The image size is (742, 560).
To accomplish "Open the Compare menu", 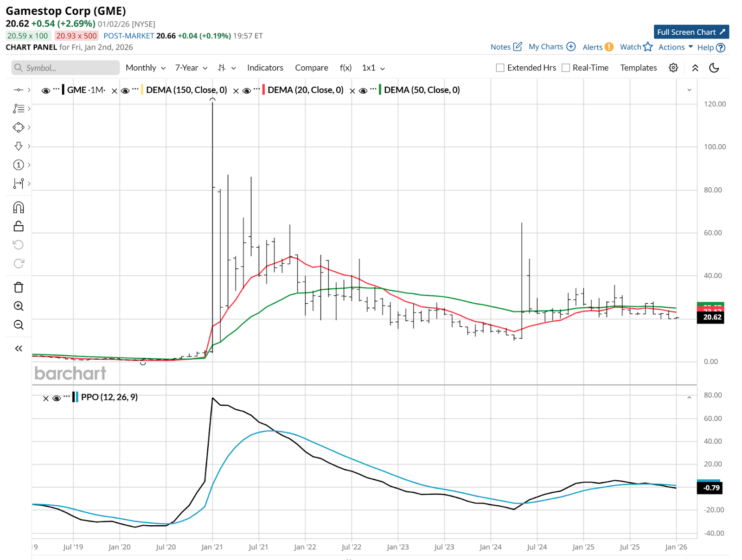I will [312, 68].
